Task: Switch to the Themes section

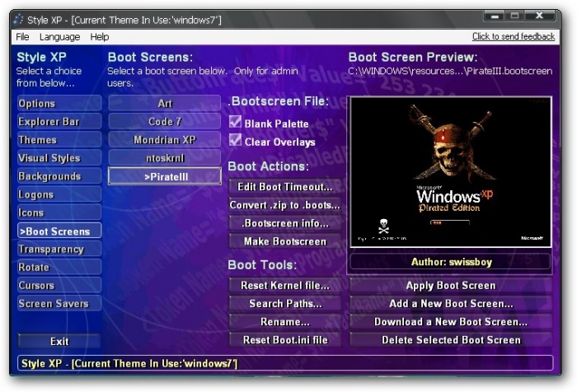Action: point(59,140)
